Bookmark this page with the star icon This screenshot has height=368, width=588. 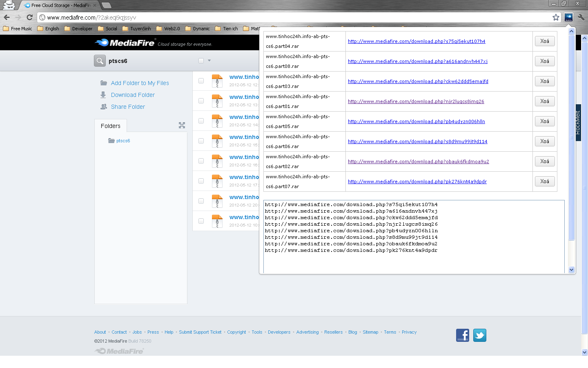[556, 17]
